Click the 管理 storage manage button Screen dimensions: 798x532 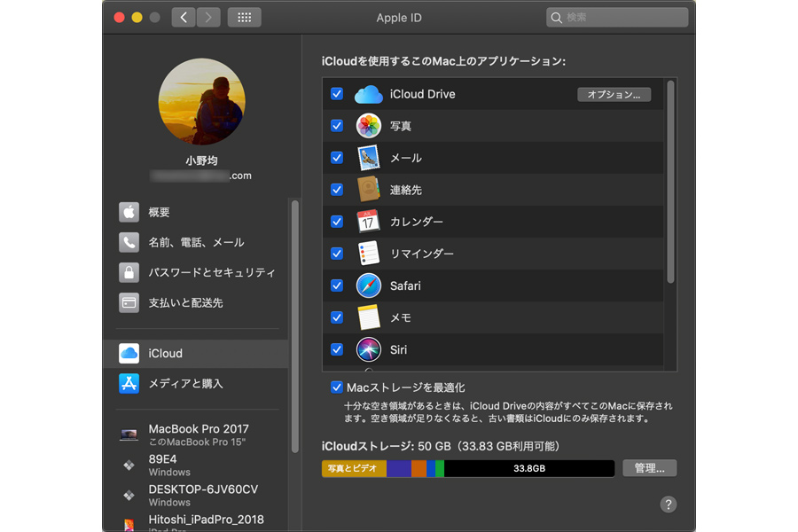coord(649,468)
